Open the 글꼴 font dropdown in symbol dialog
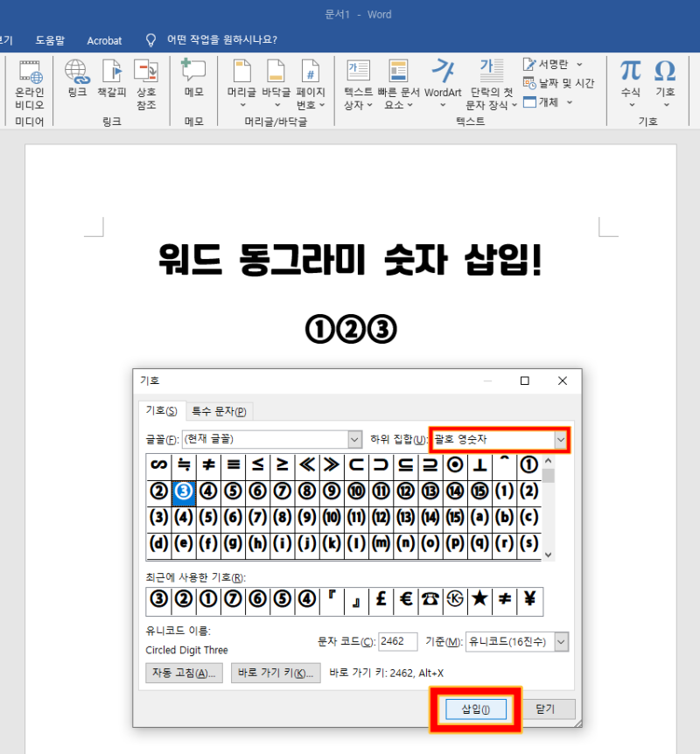700x754 pixels. pos(353,440)
